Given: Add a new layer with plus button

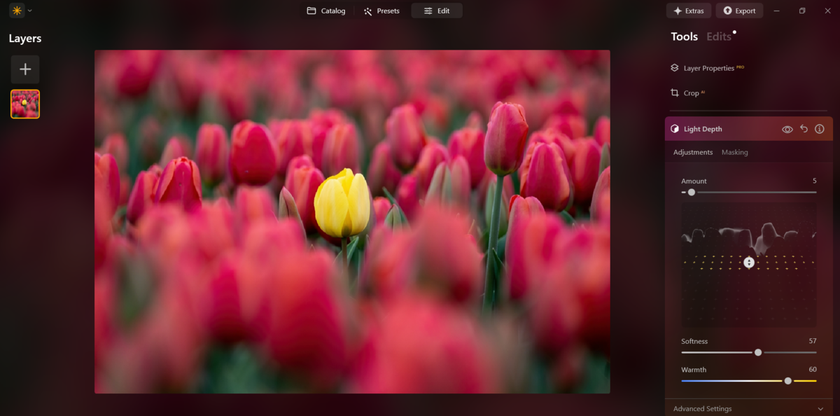Looking at the screenshot, I should pyautogui.click(x=25, y=69).
